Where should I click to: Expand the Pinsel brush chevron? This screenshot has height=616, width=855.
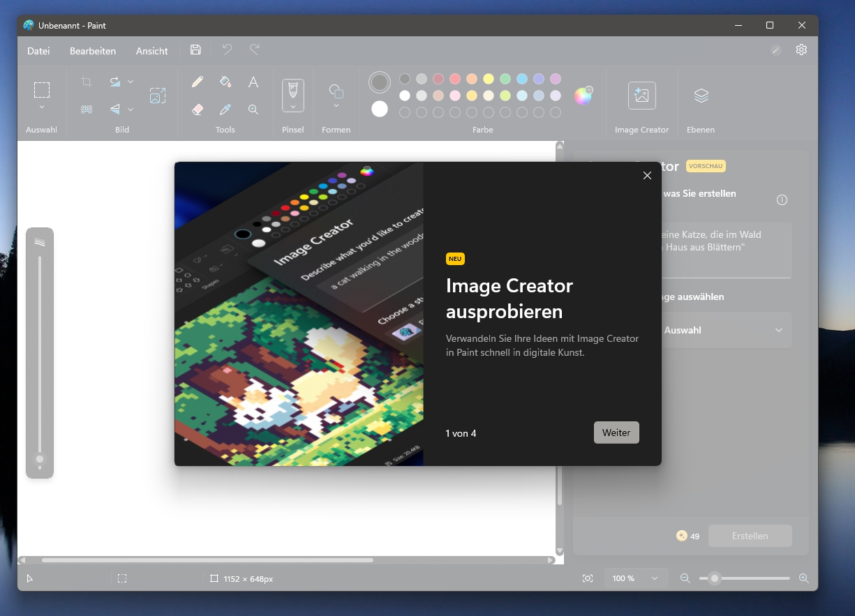293,107
